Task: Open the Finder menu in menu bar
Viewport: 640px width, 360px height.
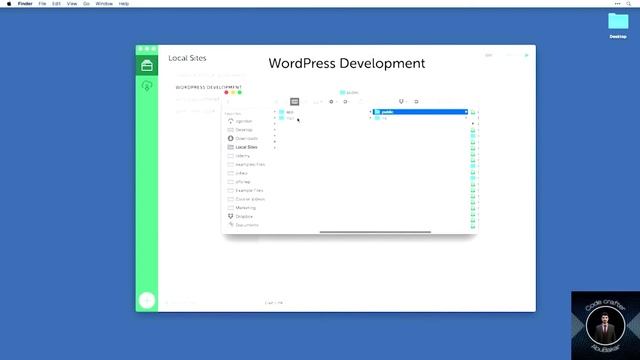Action: [25, 4]
